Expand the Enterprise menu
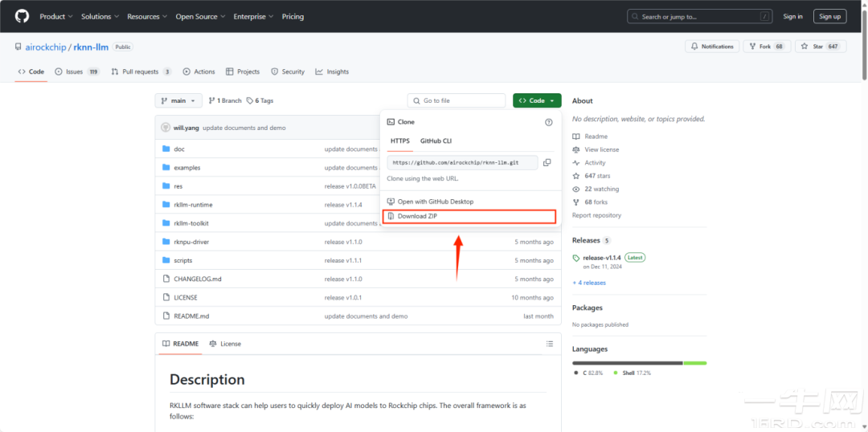The width and height of the screenshot is (868, 432). [253, 17]
